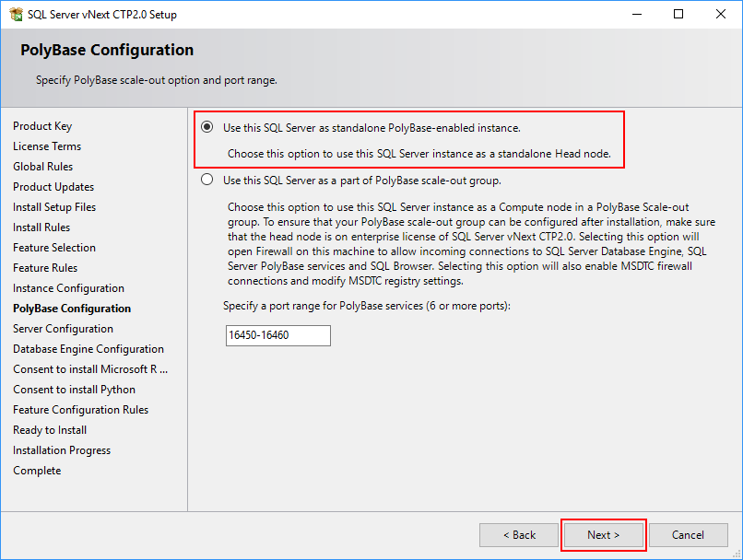
Task: Click the SQL Server setup application icon
Action: (15, 14)
